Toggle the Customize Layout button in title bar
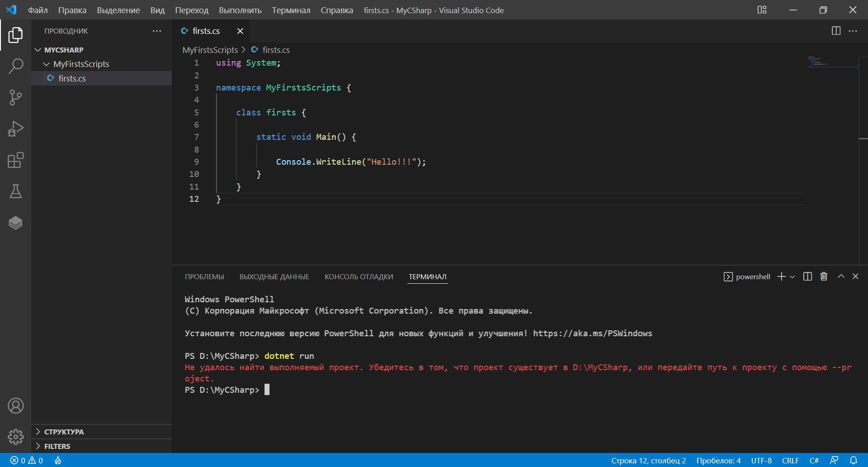This screenshot has width=868, height=467. [762, 10]
